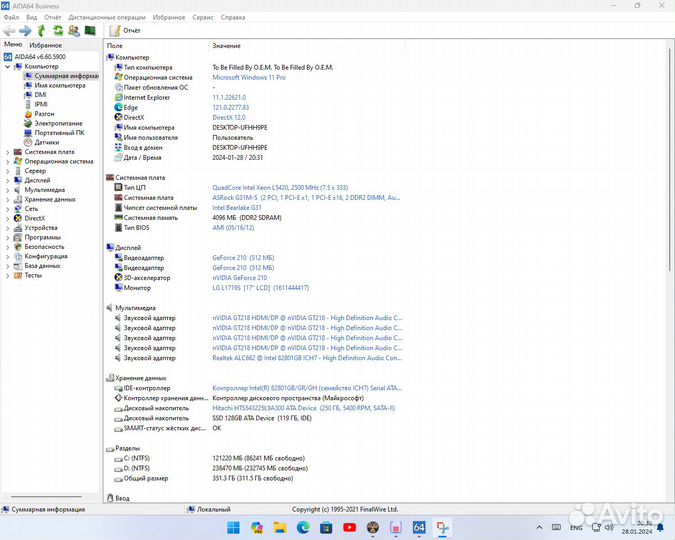Select Имя компьютера tree item
This screenshot has width=675, height=540.
[59, 85]
